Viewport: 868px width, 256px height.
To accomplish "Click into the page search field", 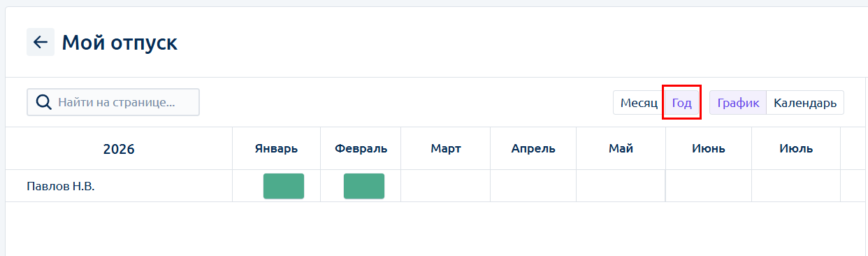I will point(113,102).
